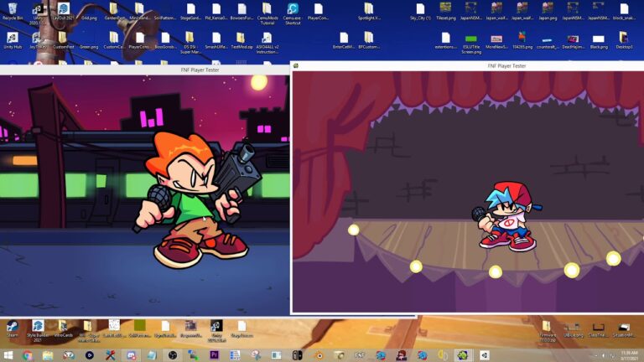Viewport: 644px width, 362px height.
Task: Open Google Chrome from the taskbar
Action: (28, 355)
